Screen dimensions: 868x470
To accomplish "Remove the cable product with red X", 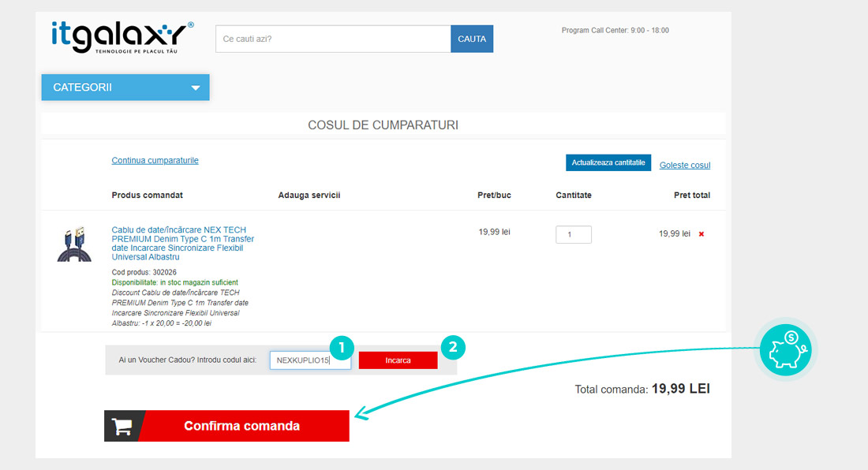I will tap(702, 234).
